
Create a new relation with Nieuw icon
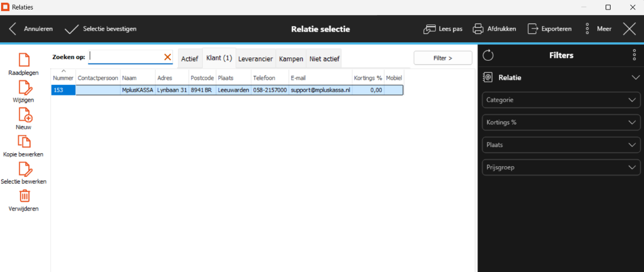tap(24, 114)
